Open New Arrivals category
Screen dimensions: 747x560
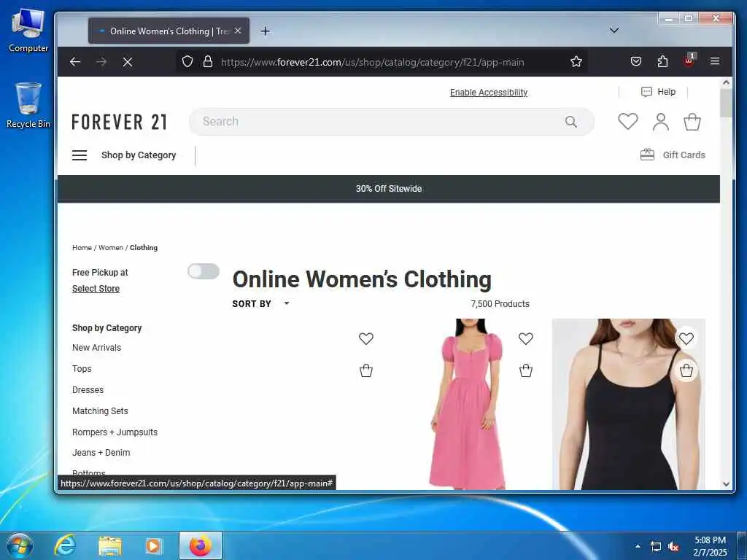tap(97, 348)
